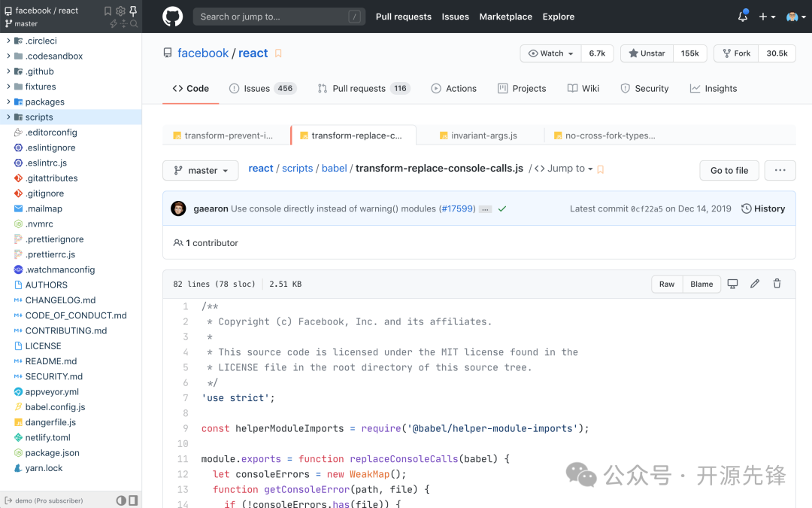Open file in desktop icon
Image resolution: width=812 pixels, height=508 pixels.
(732, 284)
